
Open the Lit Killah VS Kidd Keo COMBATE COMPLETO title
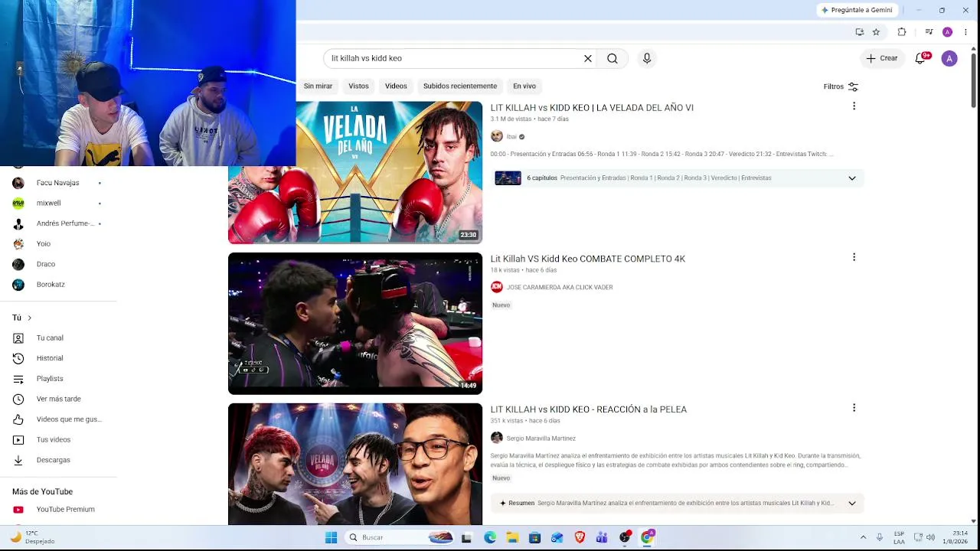click(x=588, y=259)
